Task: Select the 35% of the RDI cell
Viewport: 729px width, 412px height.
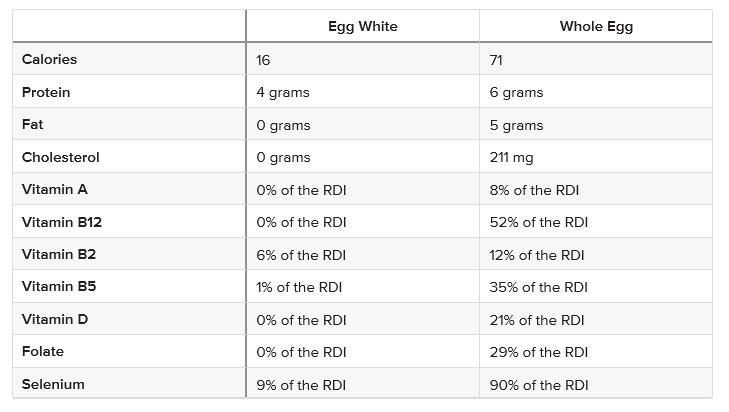Action: tap(538, 287)
